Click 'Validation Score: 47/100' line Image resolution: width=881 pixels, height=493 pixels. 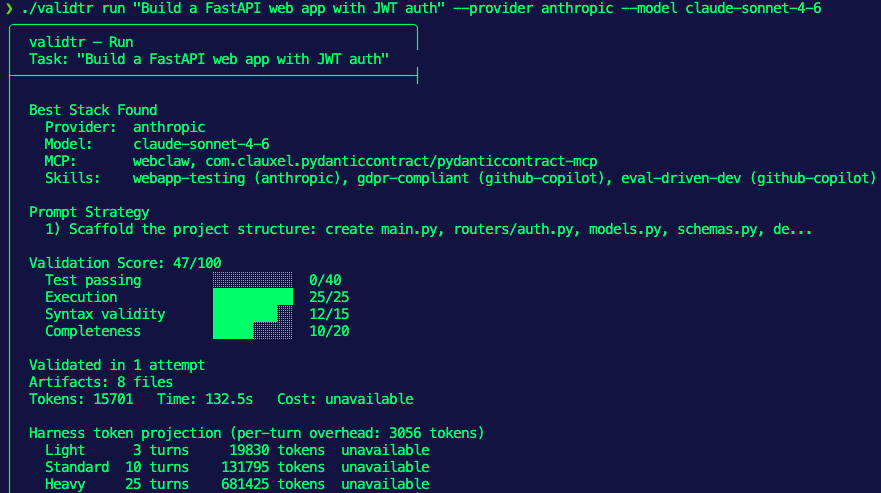[125, 263]
